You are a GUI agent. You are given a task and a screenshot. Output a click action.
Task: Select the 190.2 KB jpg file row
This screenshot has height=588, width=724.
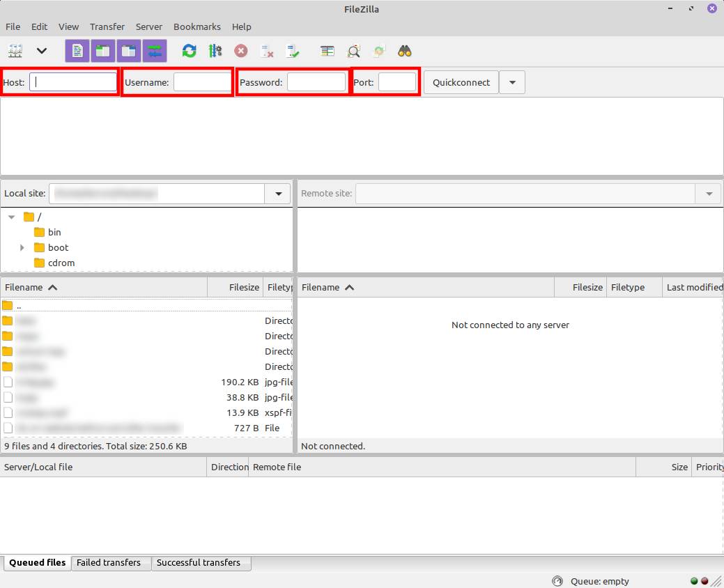tap(146, 382)
